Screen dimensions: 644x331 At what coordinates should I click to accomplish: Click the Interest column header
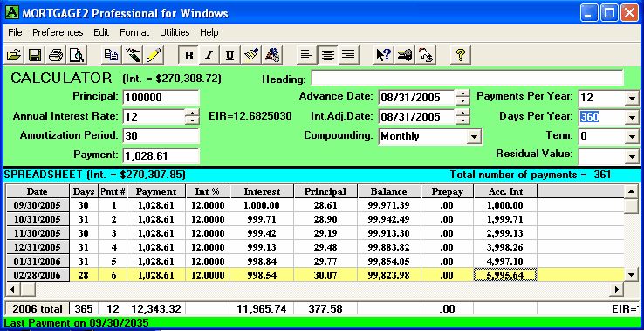coord(262,191)
